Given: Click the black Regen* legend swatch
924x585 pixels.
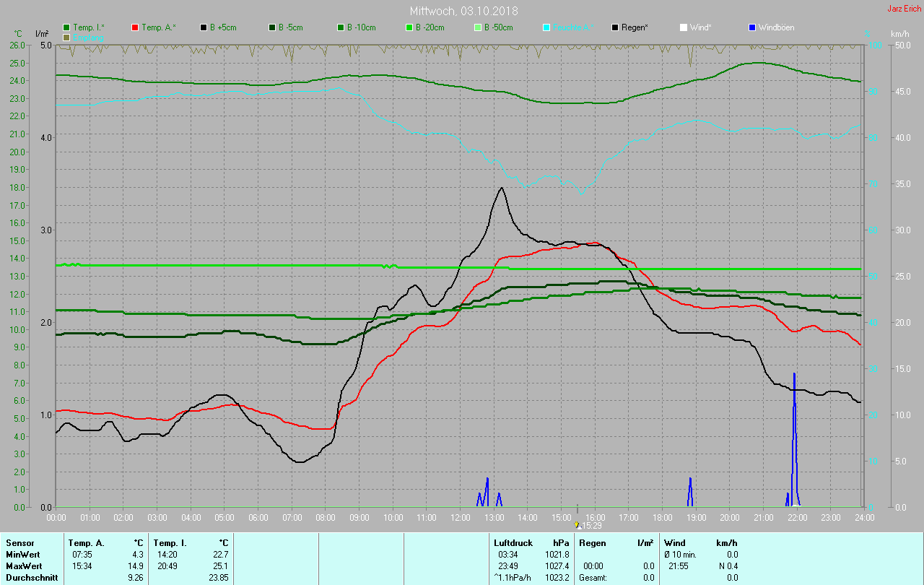Looking at the screenshot, I should pyautogui.click(x=615, y=27).
